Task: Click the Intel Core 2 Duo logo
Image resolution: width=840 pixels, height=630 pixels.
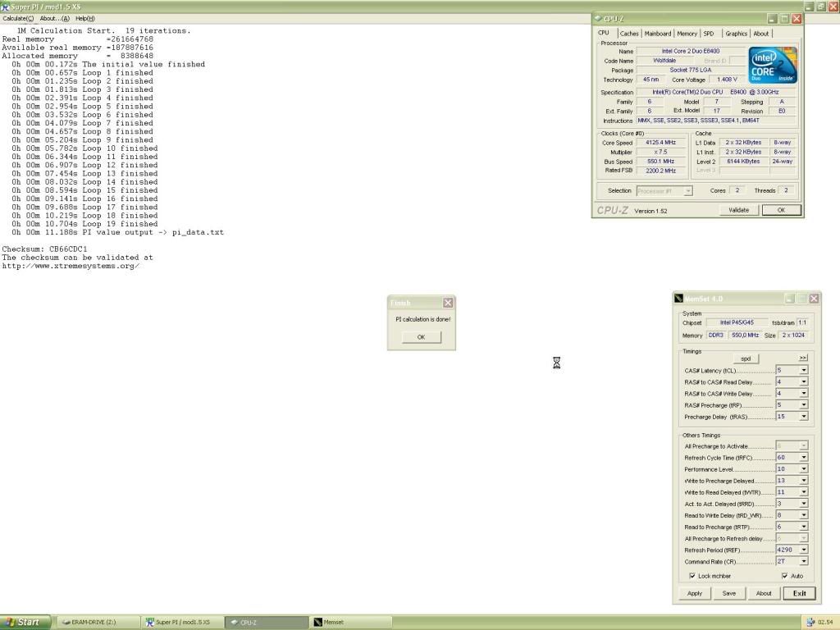Action: click(772, 65)
